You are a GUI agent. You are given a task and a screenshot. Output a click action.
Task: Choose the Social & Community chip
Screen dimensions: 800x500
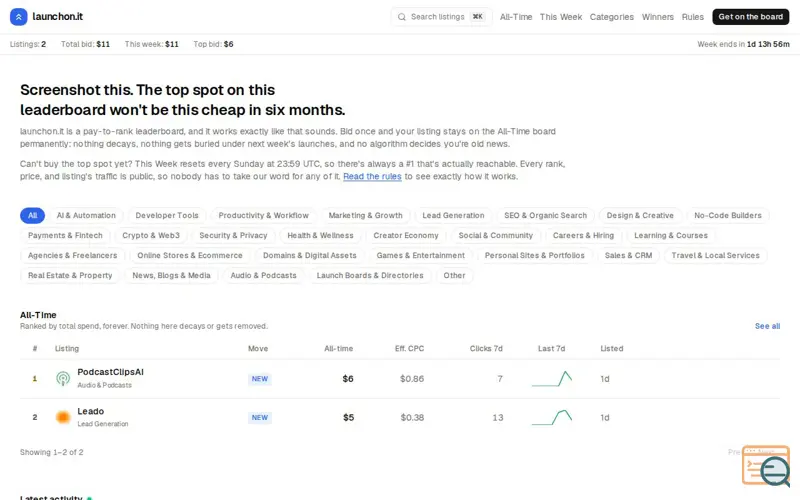(x=495, y=235)
